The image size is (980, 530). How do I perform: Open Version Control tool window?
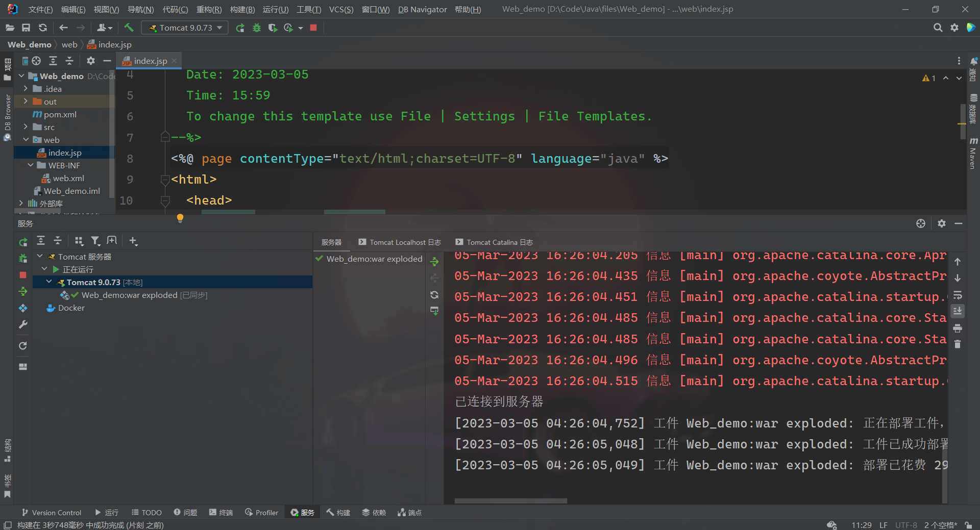[x=52, y=512]
